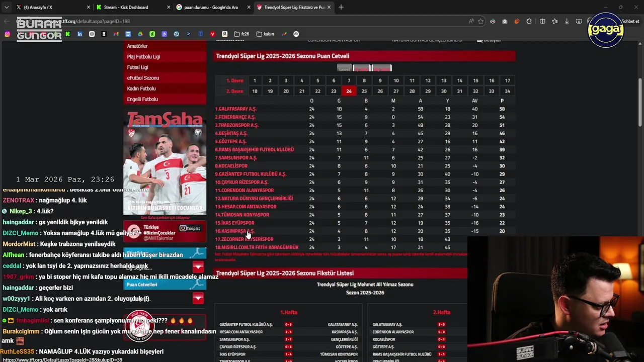The height and width of the screenshot is (362, 644).
Task: Open the LinkedIn bookmark
Action: pos(79,34)
